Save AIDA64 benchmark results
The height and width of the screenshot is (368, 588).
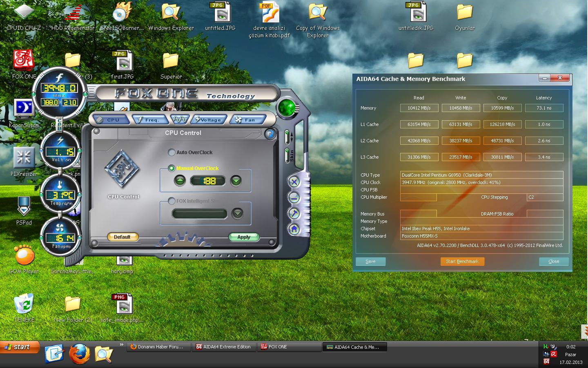pos(370,261)
